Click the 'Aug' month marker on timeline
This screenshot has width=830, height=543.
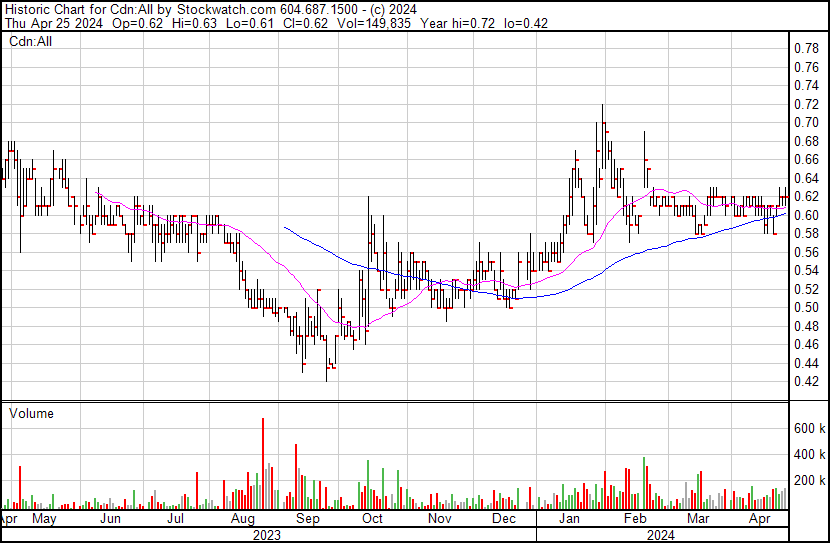241,519
